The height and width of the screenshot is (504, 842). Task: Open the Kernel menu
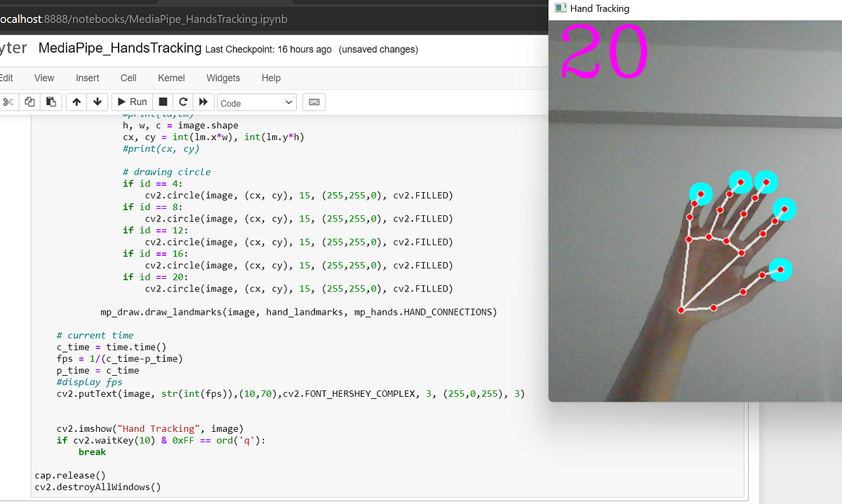coord(171,78)
